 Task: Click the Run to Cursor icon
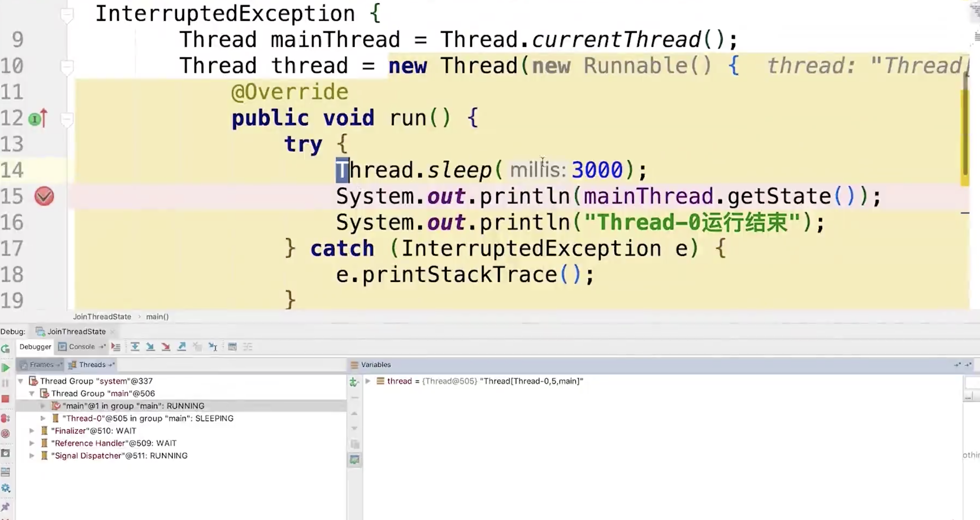click(x=213, y=347)
